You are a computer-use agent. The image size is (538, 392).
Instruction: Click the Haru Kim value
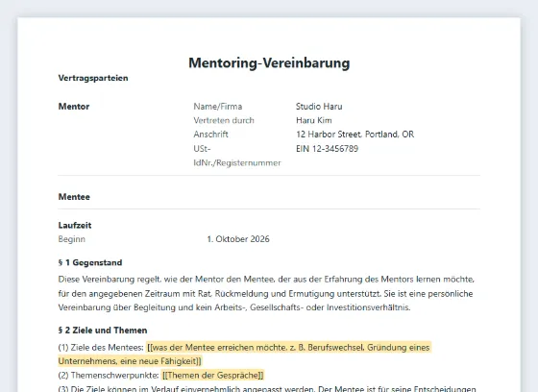tap(314, 120)
